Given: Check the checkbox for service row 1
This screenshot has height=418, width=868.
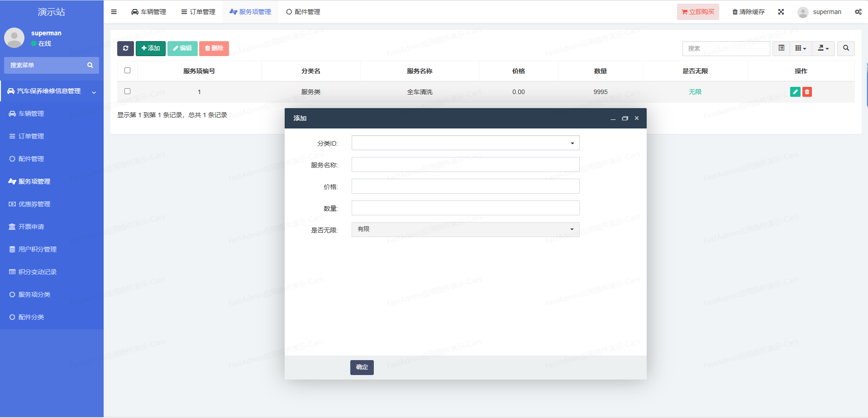Looking at the screenshot, I should coord(127,91).
